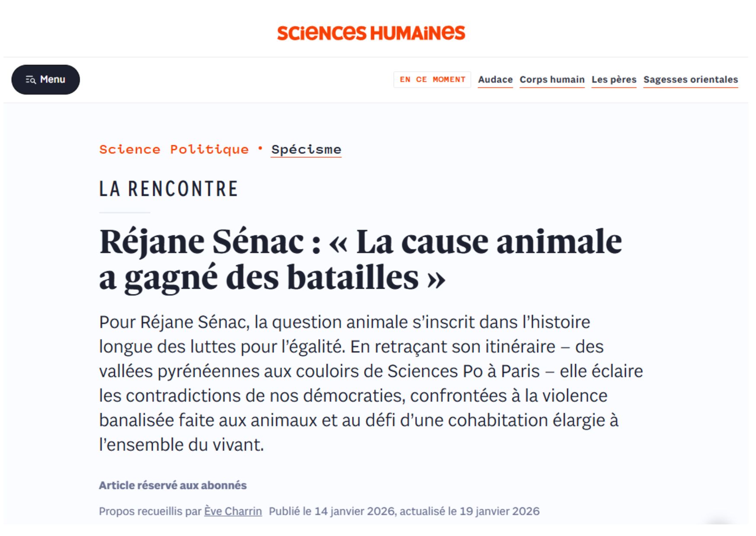Open the Les pères topic link

[614, 80]
